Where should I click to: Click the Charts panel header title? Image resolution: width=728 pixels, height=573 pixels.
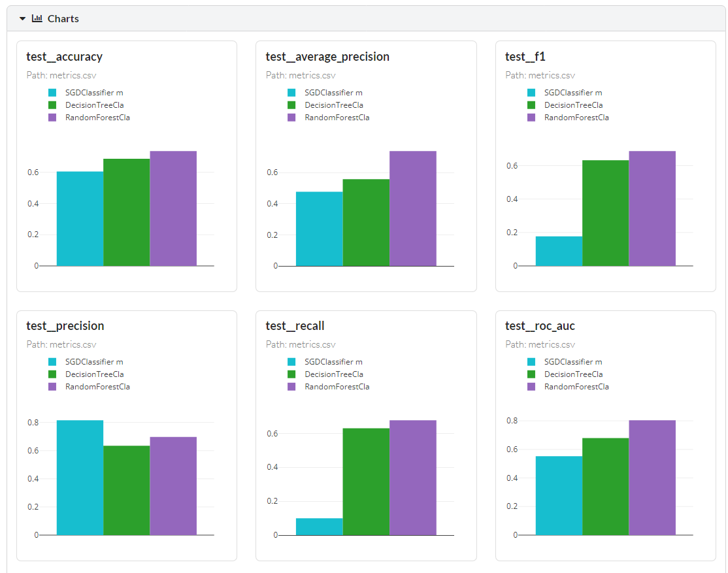coord(63,19)
